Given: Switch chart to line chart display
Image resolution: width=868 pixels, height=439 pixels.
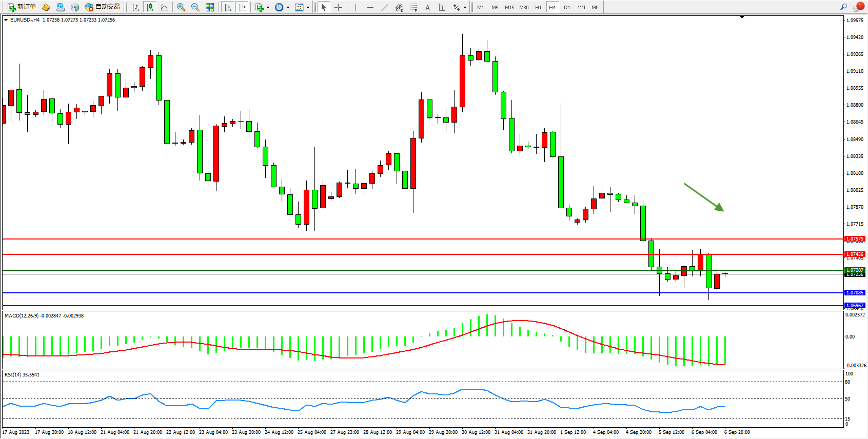Looking at the screenshot, I should (164, 7).
